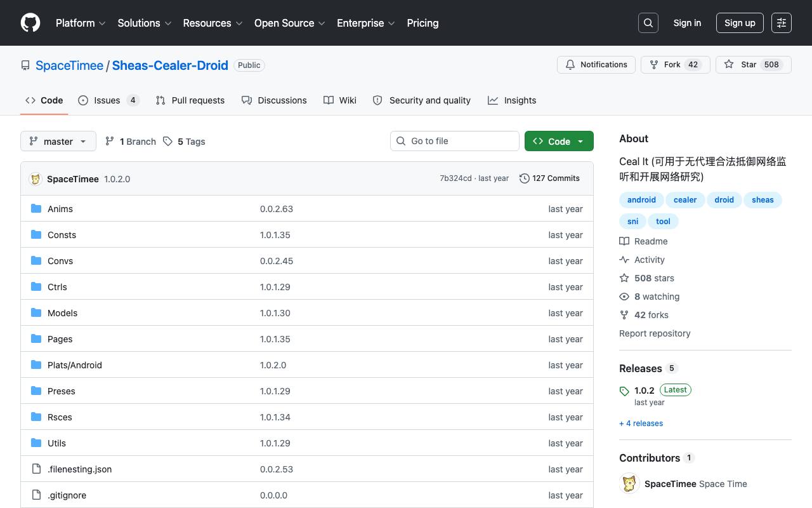Open appearance settings icon beside Sign up
This screenshot has height=508, width=812.
pos(782,23)
